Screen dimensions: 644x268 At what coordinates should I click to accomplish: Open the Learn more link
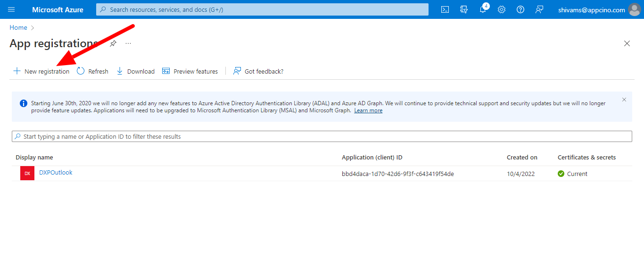click(x=368, y=110)
